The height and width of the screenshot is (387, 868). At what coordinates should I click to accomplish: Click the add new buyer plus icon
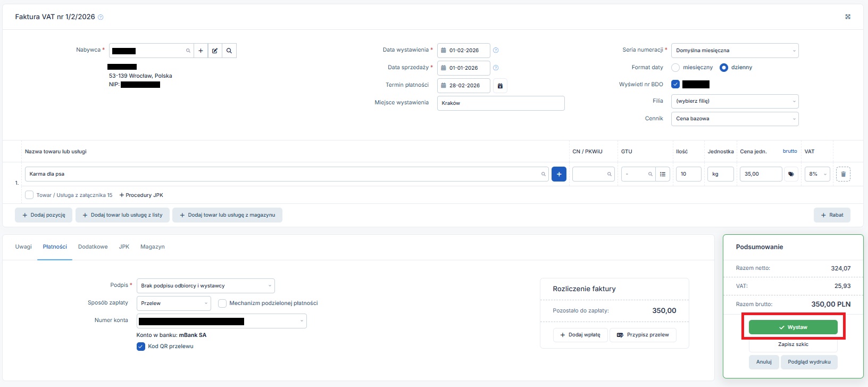point(201,51)
